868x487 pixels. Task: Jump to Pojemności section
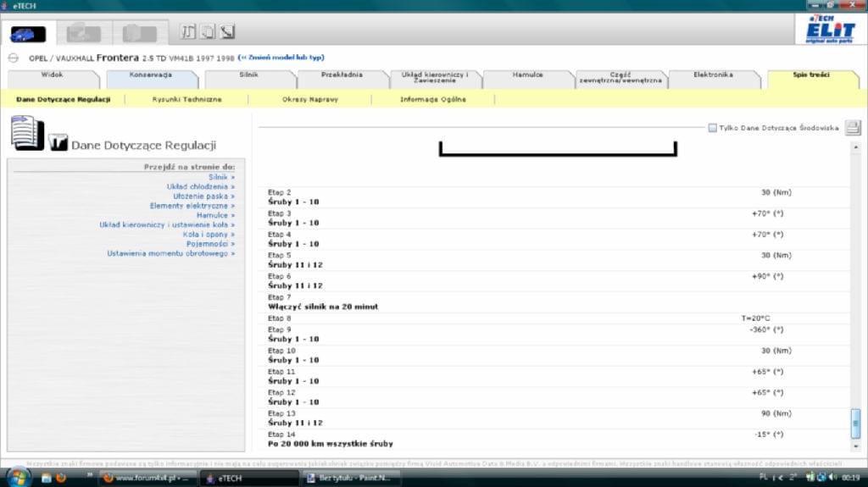[210, 244]
